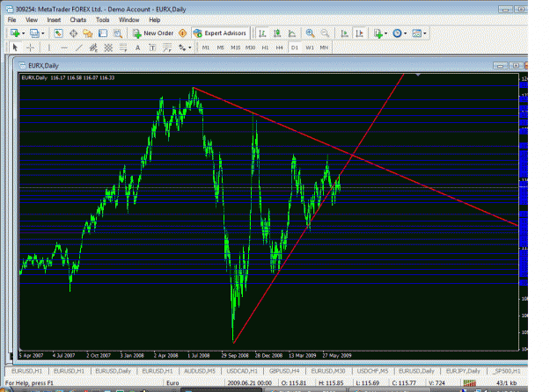Expand the Indicators dropdown arrow

pyautogui.click(x=385, y=33)
